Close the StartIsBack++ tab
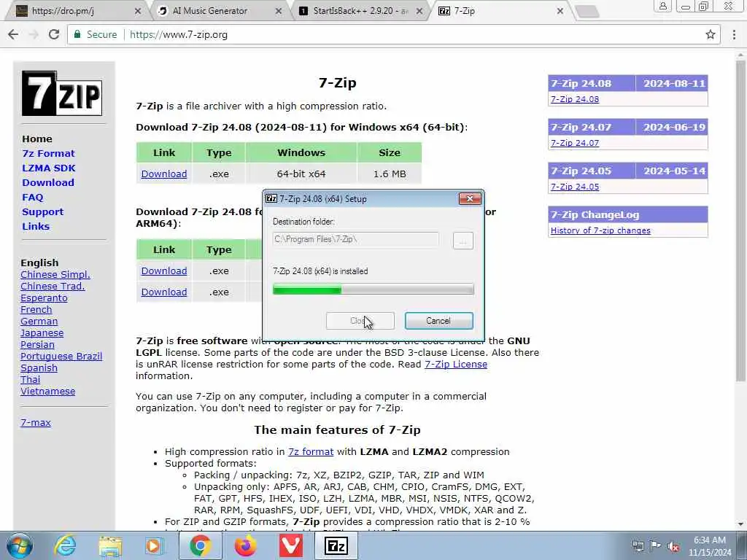Image resolution: width=747 pixels, height=560 pixels. 419,10
